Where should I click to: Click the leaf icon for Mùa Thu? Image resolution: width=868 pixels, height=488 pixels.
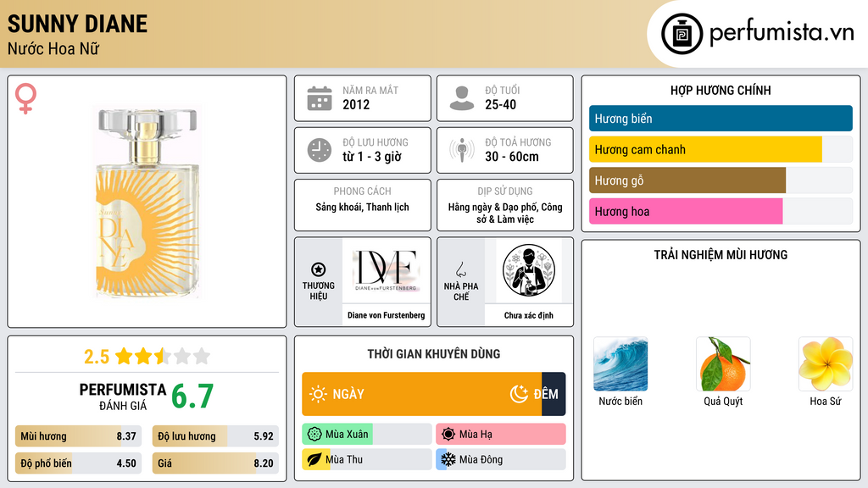314,459
